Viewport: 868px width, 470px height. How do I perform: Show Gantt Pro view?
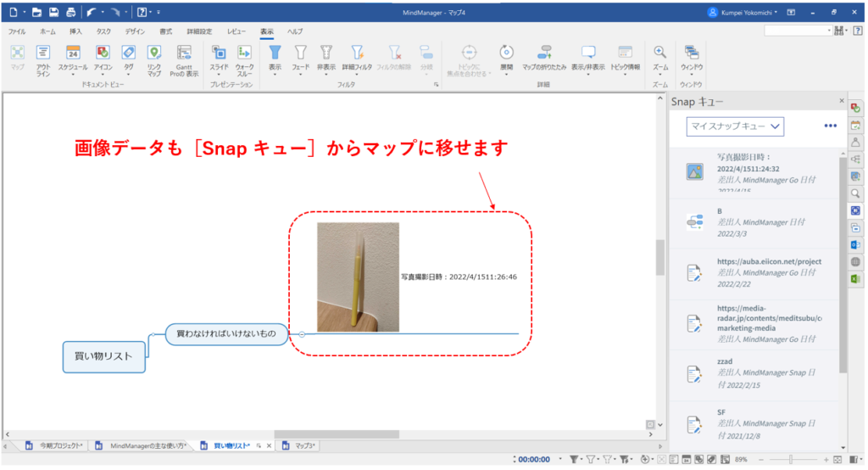point(184,60)
